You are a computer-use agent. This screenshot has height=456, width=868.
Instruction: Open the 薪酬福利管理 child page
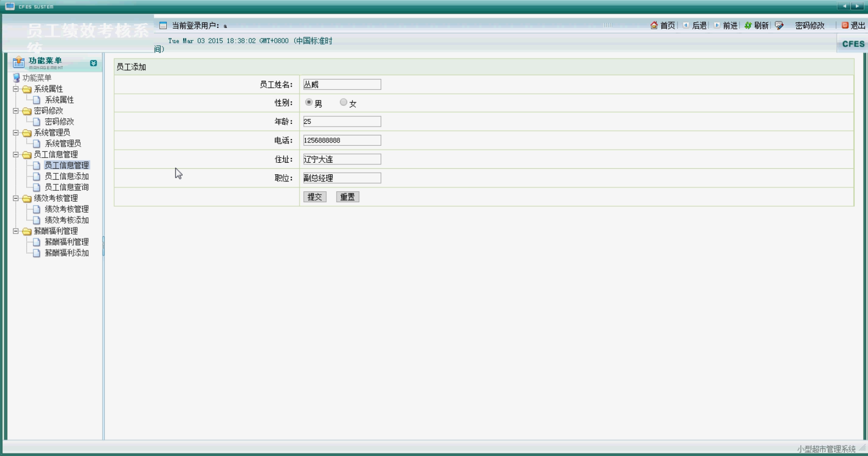point(66,242)
